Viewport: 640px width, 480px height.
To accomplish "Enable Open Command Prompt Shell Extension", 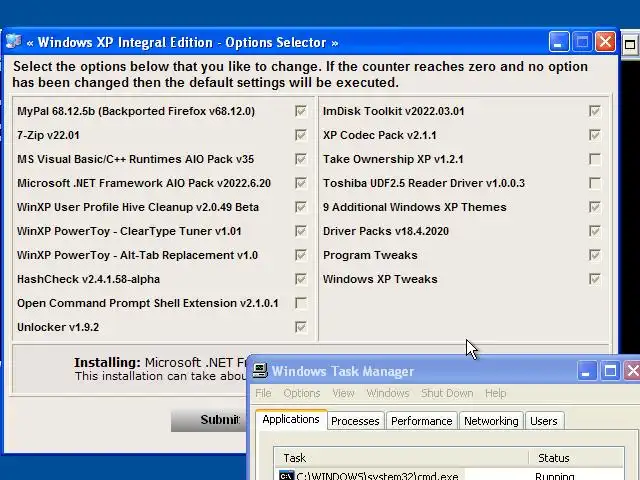I will 301,303.
